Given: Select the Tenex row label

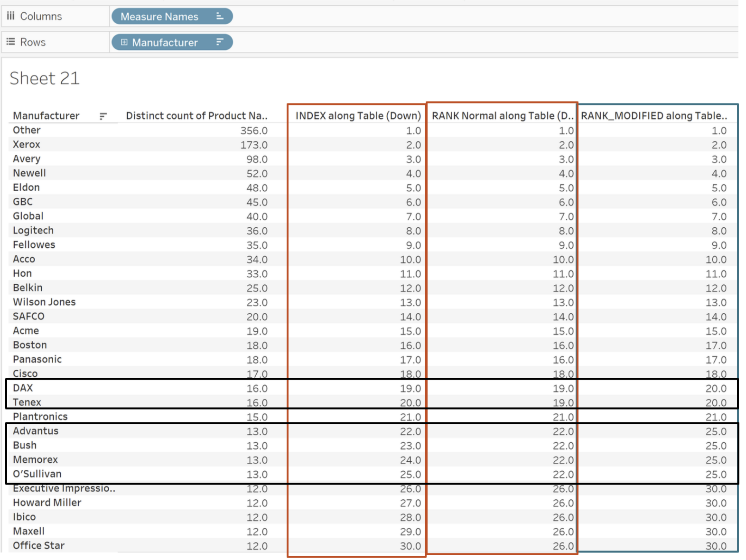Looking at the screenshot, I should click(x=27, y=402).
